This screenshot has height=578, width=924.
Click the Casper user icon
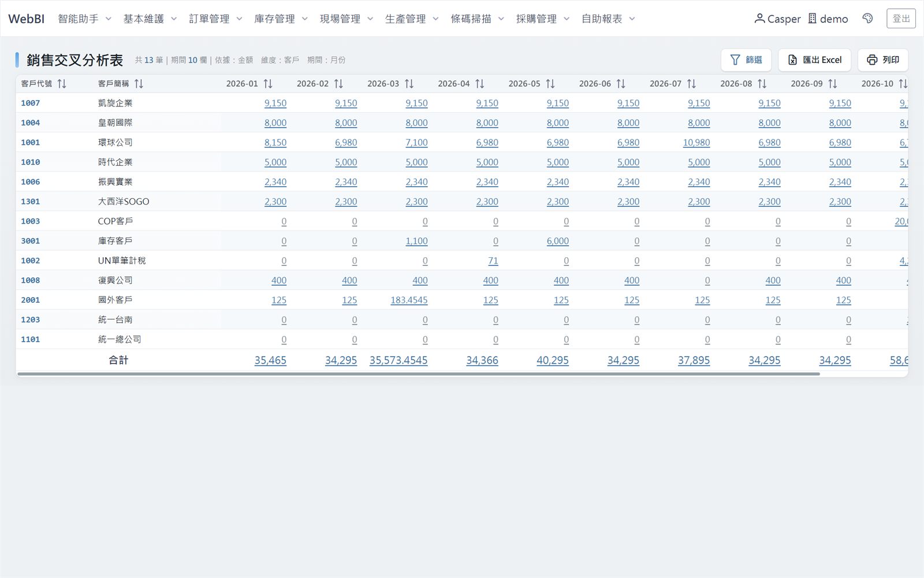759,18
